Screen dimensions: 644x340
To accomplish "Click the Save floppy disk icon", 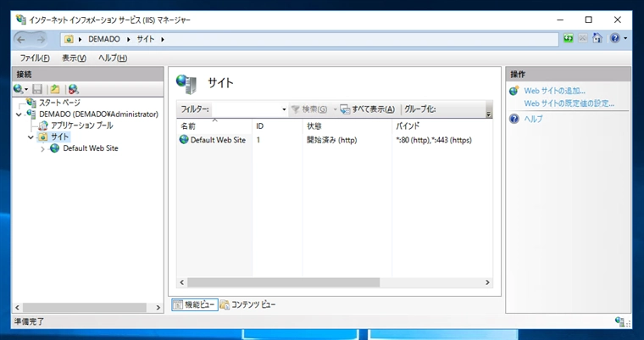I will pyautogui.click(x=37, y=89).
